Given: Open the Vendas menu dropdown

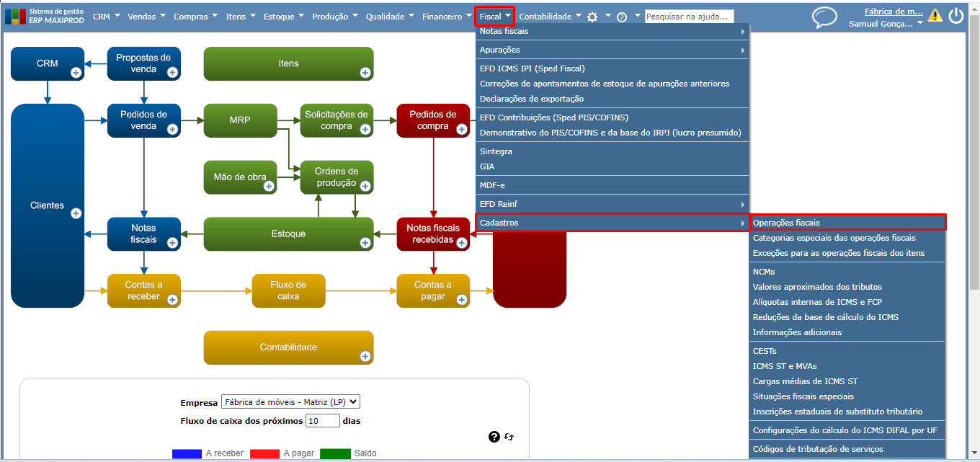Looking at the screenshot, I should coord(146,17).
